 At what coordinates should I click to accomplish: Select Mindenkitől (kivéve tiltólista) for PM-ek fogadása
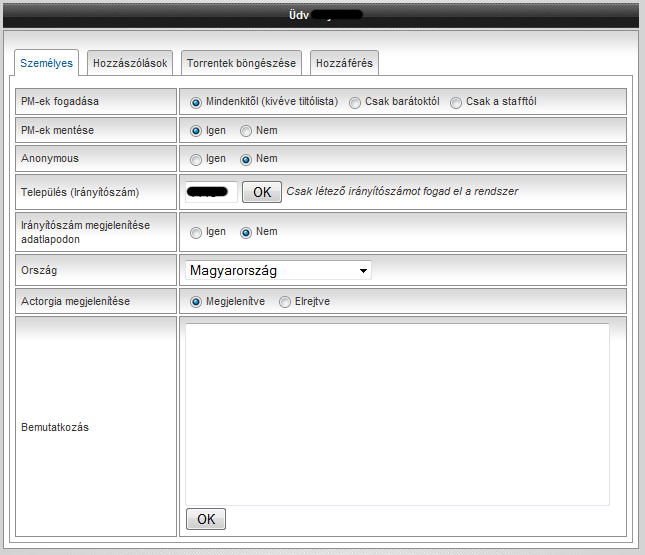tap(196, 102)
